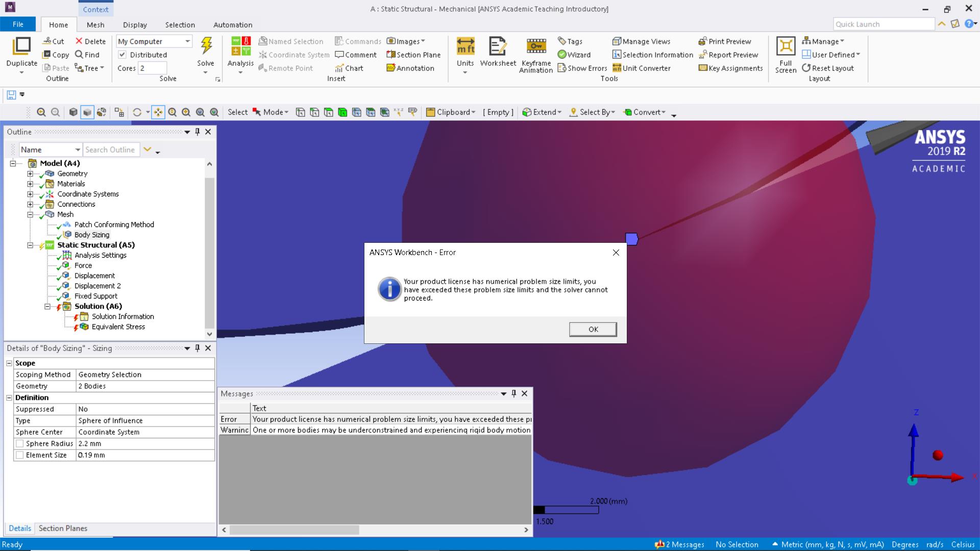This screenshot has width=980, height=551.
Task: Click the Keyframe Animation icon
Action: pyautogui.click(x=536, y=46)
